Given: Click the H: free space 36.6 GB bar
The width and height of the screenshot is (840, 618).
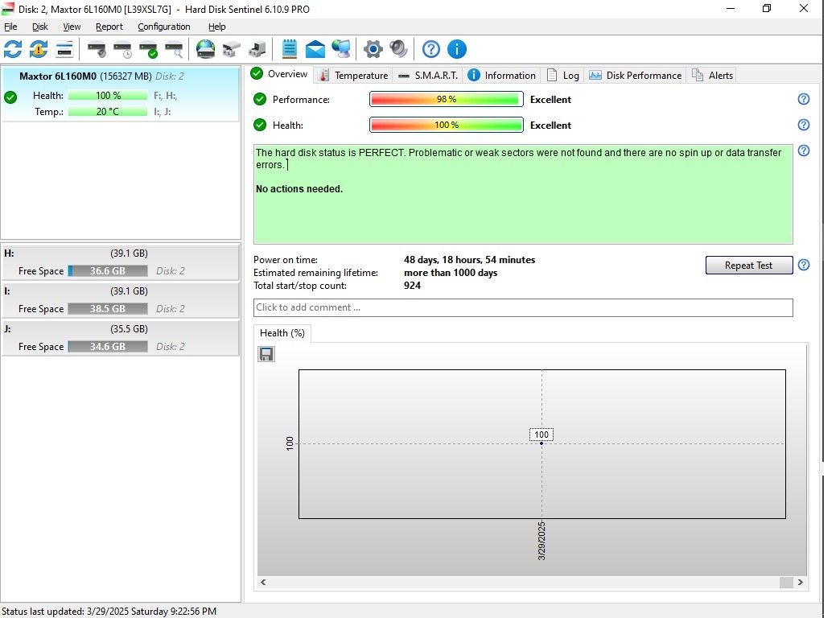Looking at the screenshot, I should 108,270.
